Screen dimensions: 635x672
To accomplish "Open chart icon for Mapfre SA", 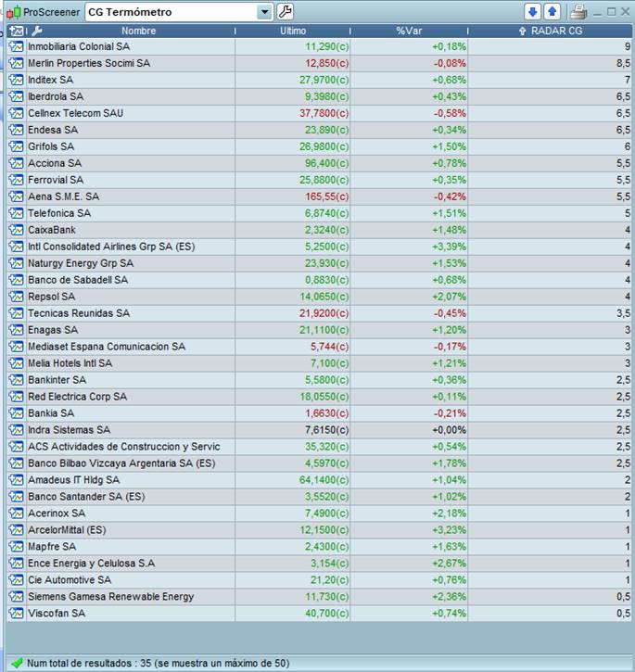I will 17,547.
